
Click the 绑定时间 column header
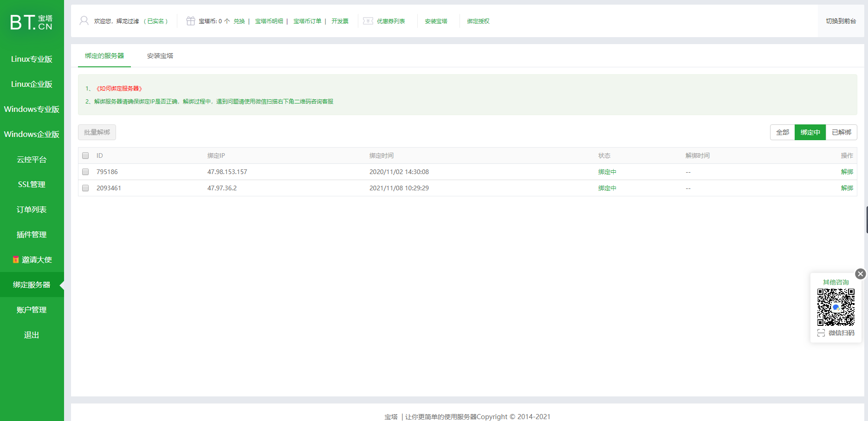[x=382, y=155]
